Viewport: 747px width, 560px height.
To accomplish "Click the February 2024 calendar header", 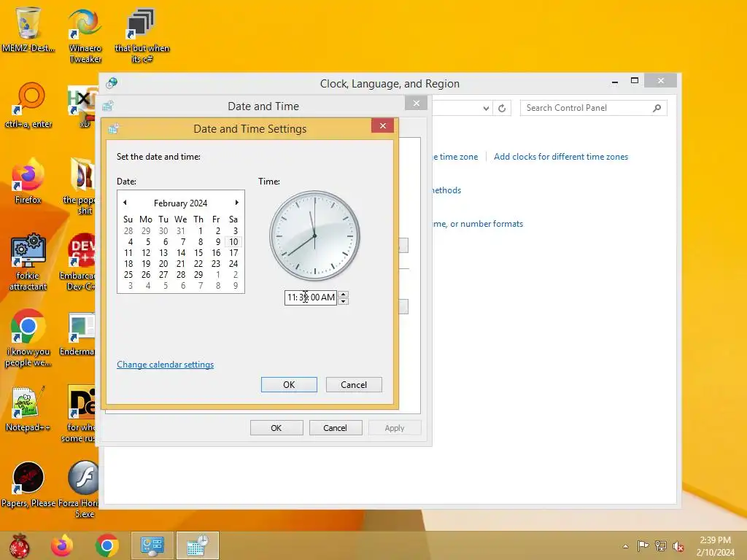I will tap(181, 203).
